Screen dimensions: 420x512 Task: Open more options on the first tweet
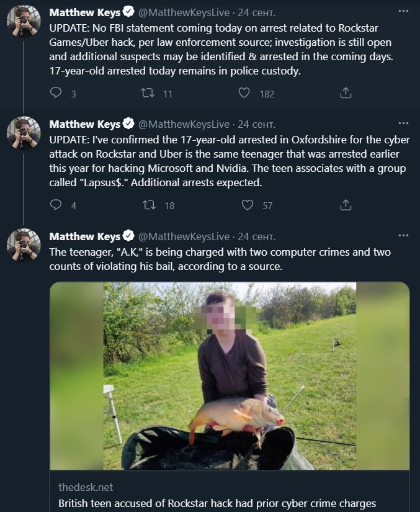(x=403, y=12)
